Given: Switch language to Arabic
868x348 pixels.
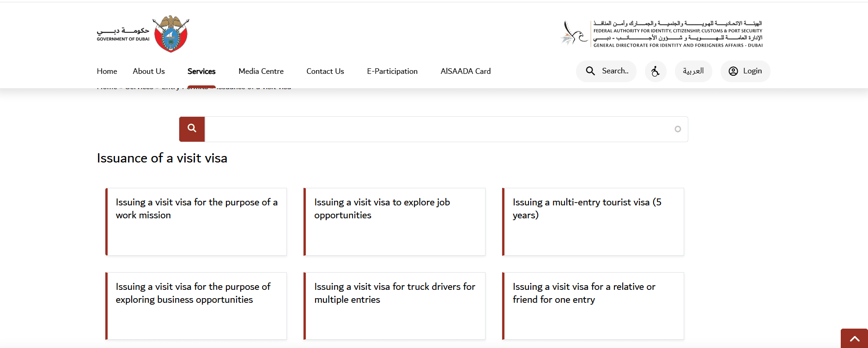Looking at the screenshot, I should pos(693,71).
